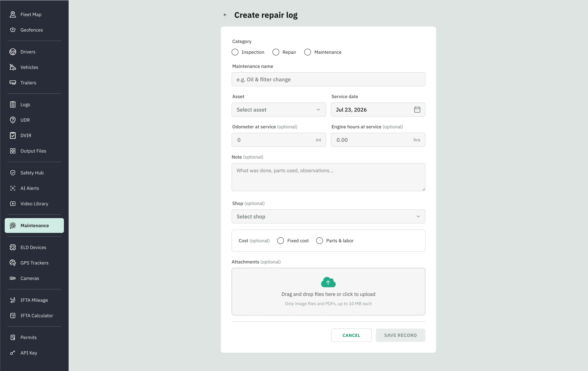
Task: Click 'Only image files and PDFs' hint text
Action: pos(328,304)
